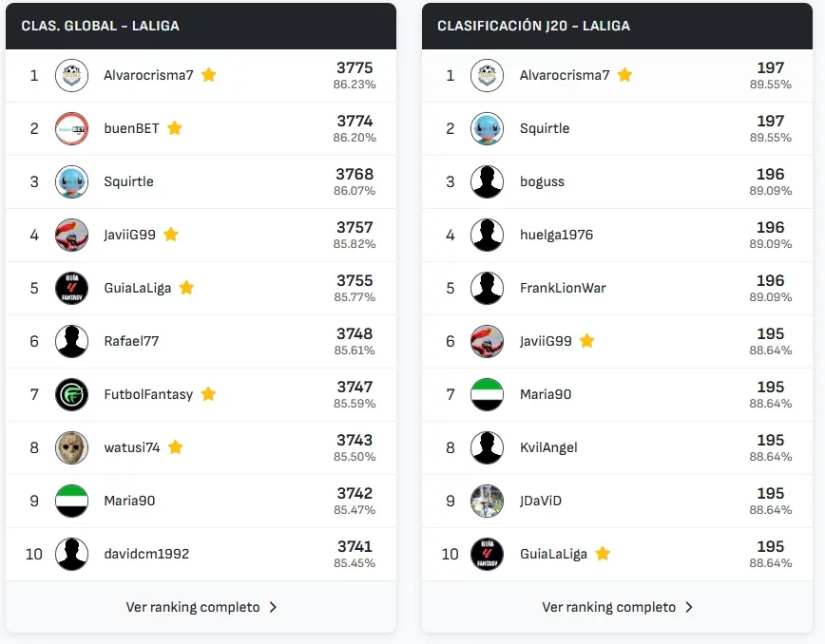Screen dimensions: 825x644
Task: Select FrankLionWar username in J20 ranking
Action: coord(563,288)
